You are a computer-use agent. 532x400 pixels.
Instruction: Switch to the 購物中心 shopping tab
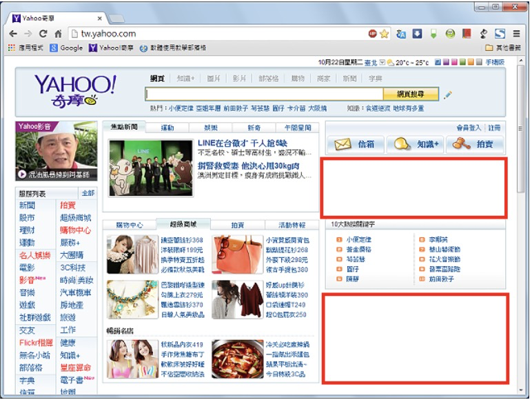click(x=130, y=225)
